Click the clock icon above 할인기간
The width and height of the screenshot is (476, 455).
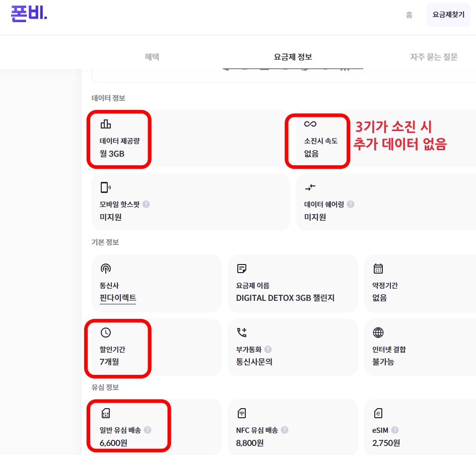pos(105,332)
